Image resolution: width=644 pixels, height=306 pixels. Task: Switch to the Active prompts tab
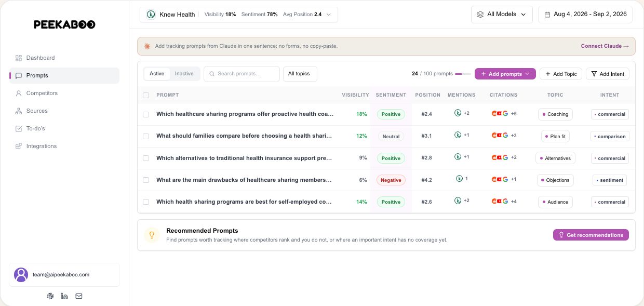coord(157,74)
